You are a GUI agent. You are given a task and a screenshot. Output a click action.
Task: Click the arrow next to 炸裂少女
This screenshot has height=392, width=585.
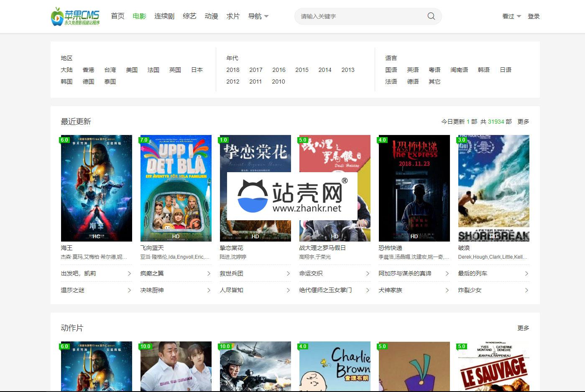coord(526,290)
